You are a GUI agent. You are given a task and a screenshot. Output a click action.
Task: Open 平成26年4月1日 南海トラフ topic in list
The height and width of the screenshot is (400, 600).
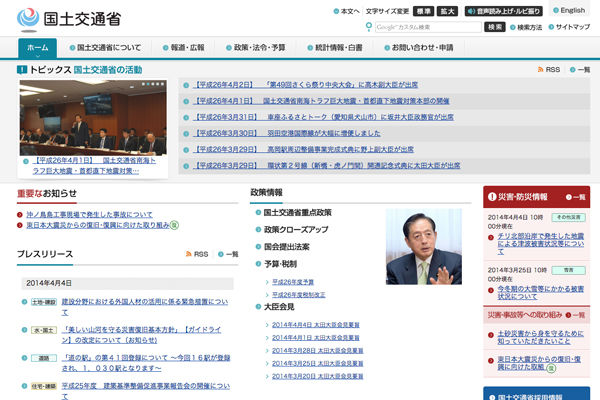point(321,101)
